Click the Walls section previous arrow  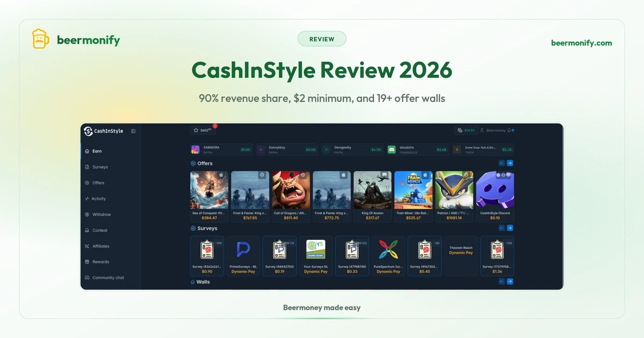coord(502,281)
